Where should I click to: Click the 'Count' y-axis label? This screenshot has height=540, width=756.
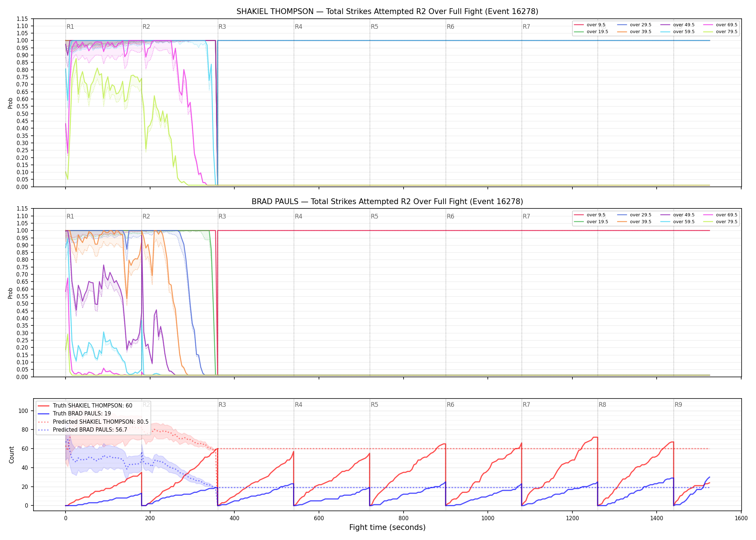point(12,455)
